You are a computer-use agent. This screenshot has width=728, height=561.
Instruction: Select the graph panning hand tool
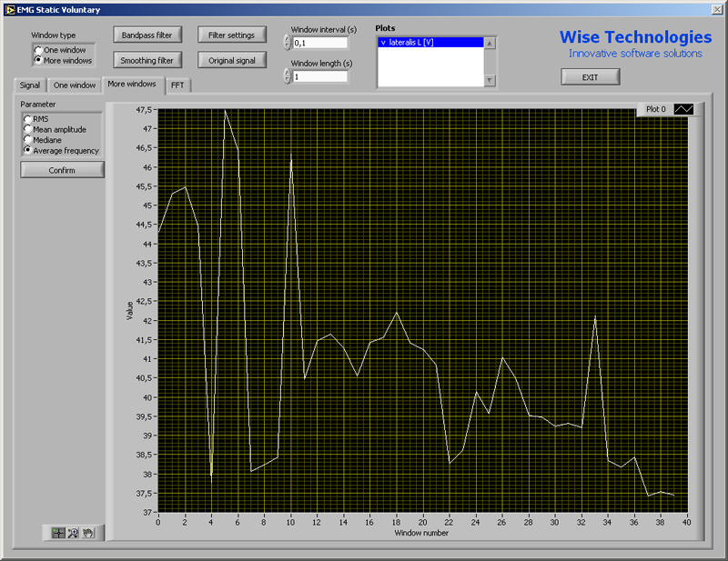pos(88,533)
